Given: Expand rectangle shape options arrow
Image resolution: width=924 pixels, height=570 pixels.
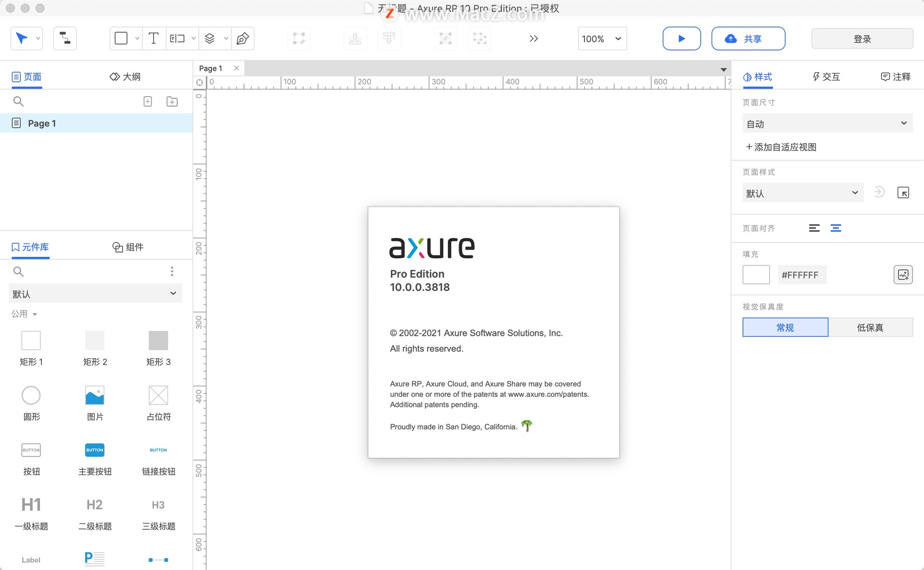Looking at the screenshot, I should pyautogui.click(x=137, y=38).
